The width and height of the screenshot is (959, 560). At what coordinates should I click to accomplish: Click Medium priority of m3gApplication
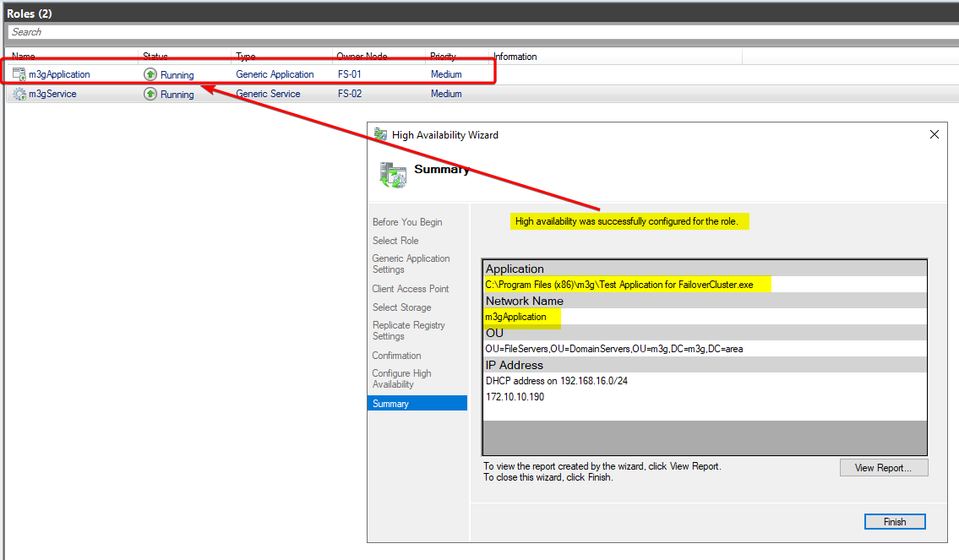pos(446,74)
